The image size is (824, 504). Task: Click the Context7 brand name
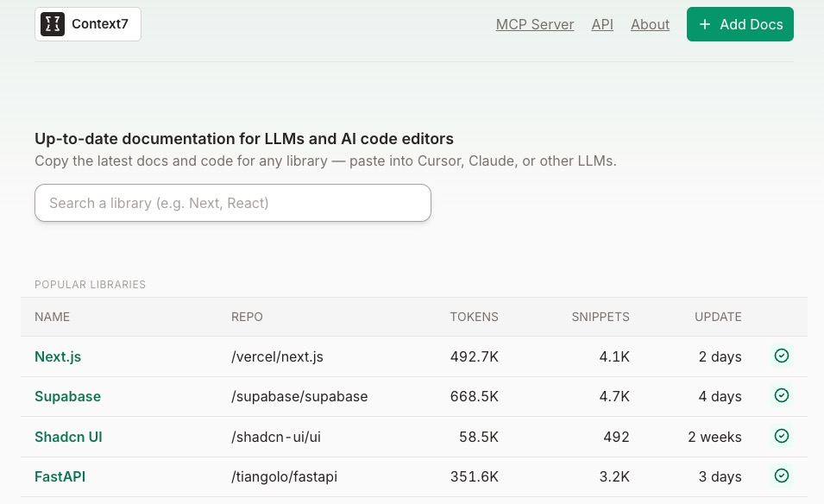pos(100,24)
